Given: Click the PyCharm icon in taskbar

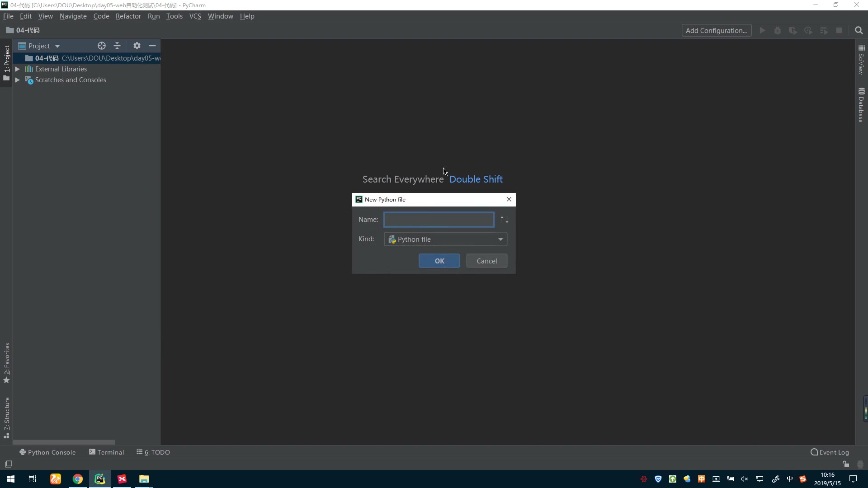Looking at the screenshot, I should click(x=99, y=479).
